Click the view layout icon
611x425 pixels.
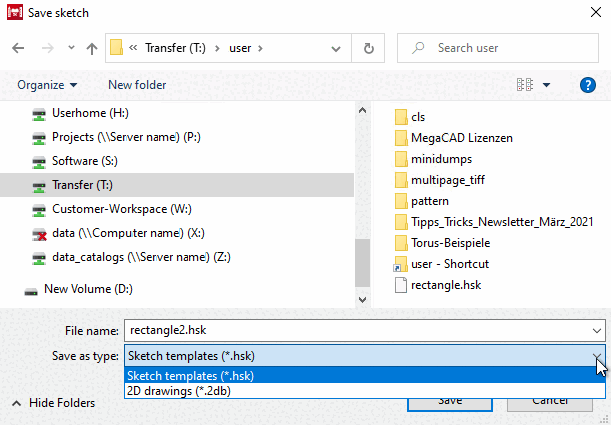524,85
